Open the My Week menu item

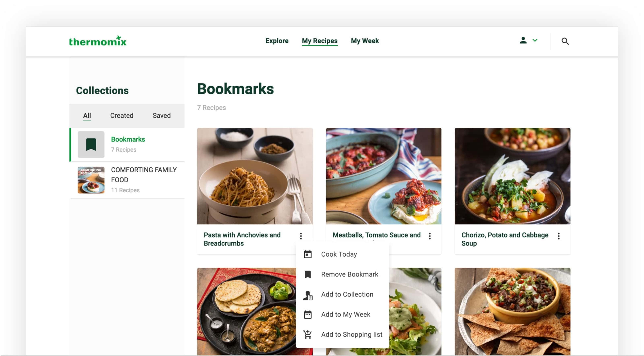coord(365,41)
